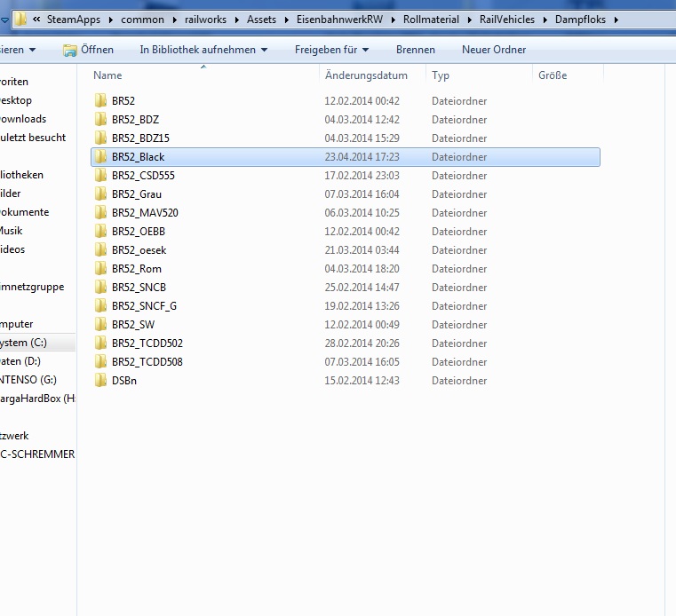This screenshot has width=676, height=616.
Task: Click the BR52_Rom folder icon
Action: point(100,268)
